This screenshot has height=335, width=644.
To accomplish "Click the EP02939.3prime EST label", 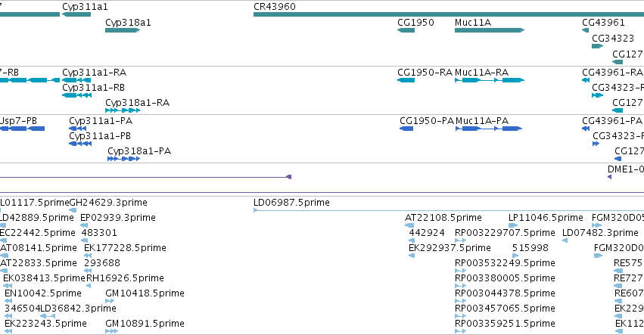I will tap(118, 218).
